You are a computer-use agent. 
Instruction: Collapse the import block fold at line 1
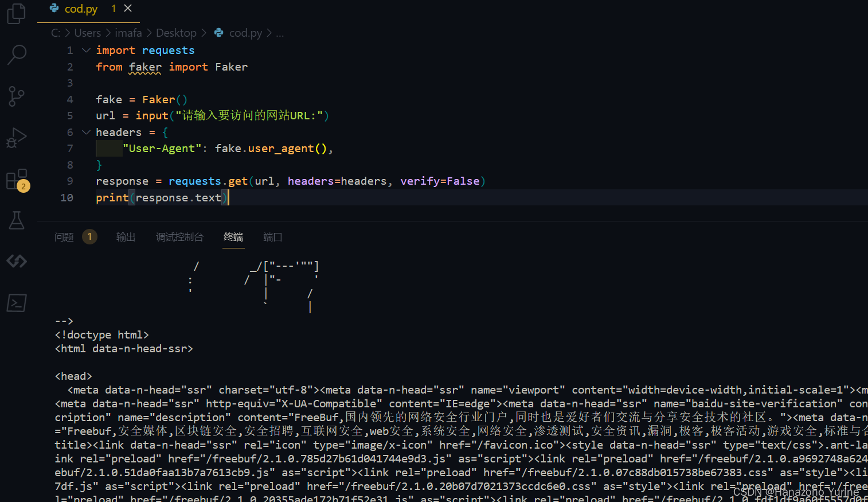(86, 50)
